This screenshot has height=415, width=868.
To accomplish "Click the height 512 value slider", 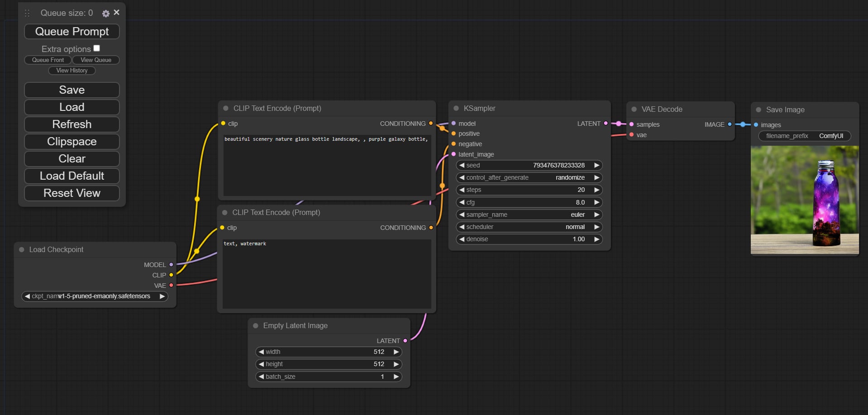I will pyautogui.click(x=329, y=364).
